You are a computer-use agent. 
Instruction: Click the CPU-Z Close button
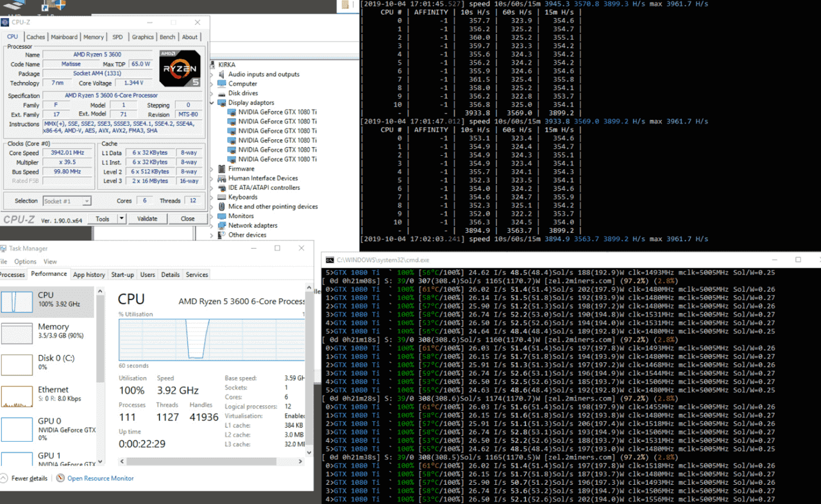pyautogui.click(x=187, y=219)
